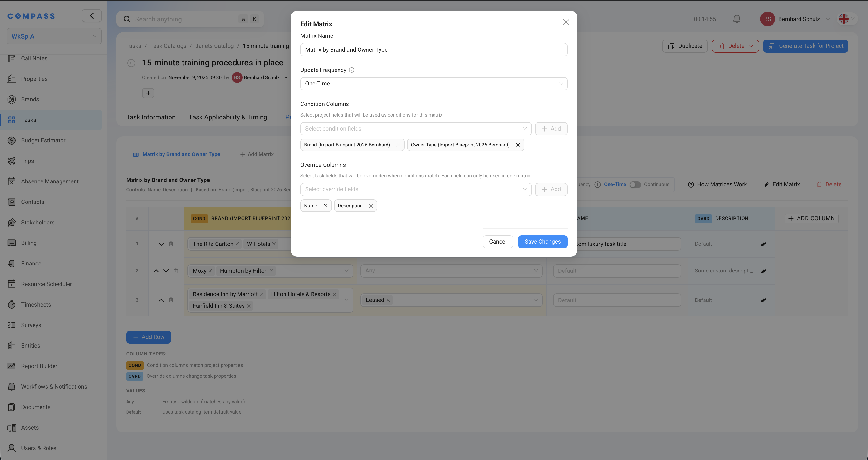
Task: Cancel the Edit Matrix dialog
Action: tap(498, 242)
